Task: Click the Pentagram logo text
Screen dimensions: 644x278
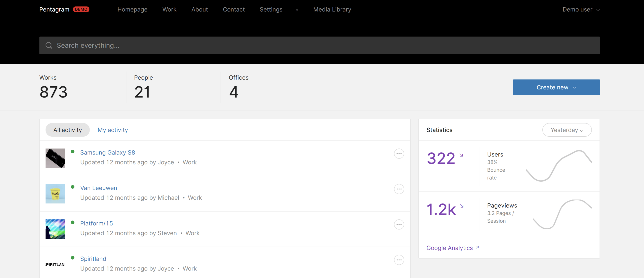Action: [x=54, y=10]
